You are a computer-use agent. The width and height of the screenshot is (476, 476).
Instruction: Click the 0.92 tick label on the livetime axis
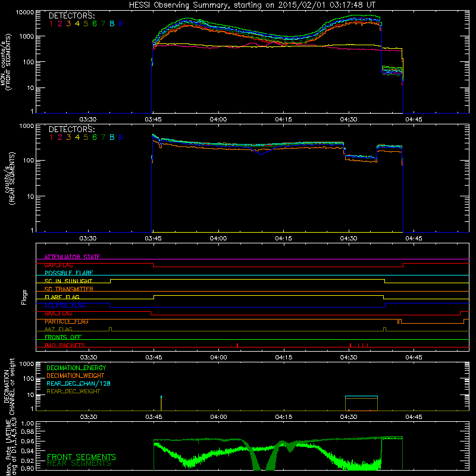tap(28, 461)
